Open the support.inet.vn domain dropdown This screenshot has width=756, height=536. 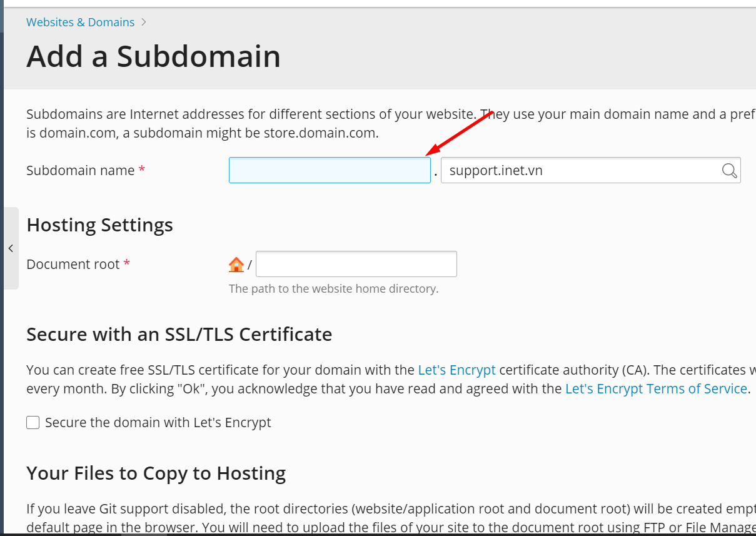(x=590, y=170)
